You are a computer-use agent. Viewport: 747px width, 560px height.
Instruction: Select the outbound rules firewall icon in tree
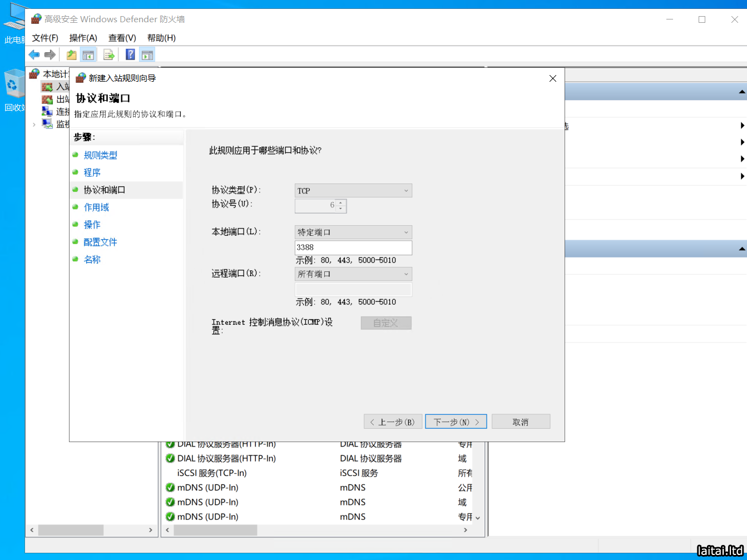(47, 100)
